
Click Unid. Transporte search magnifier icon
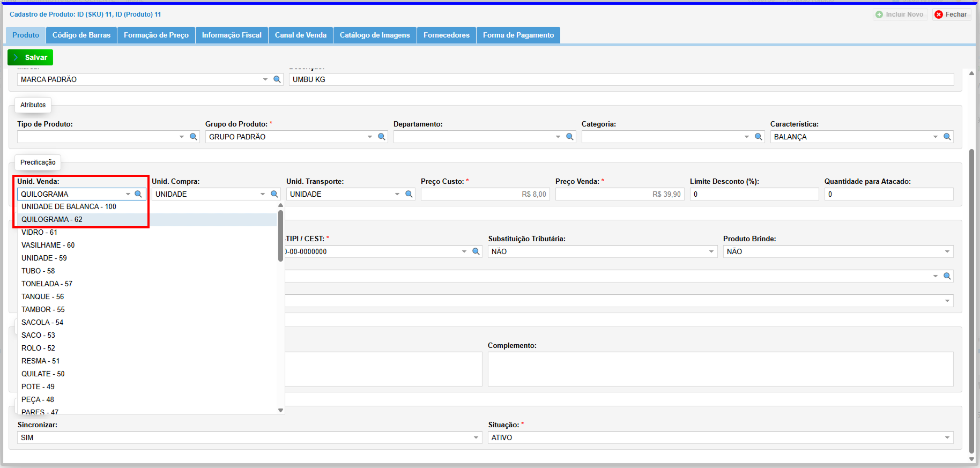(409, 194)
